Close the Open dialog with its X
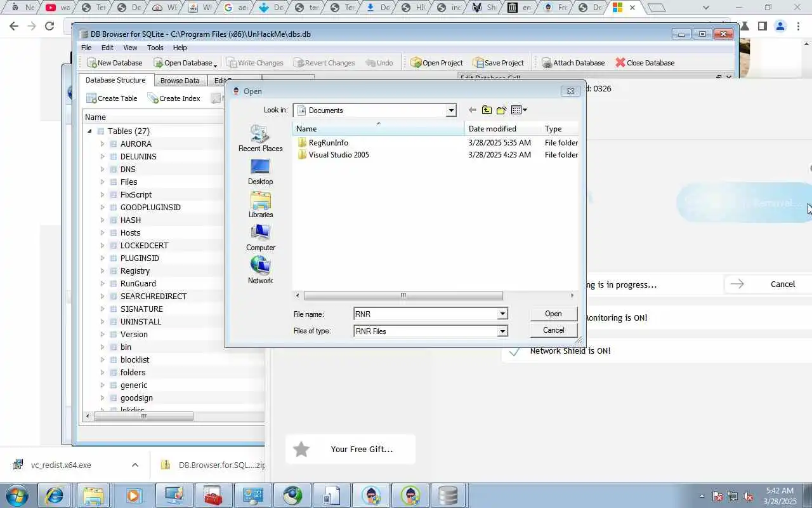The width and height of the screenshot is (812, 508). pos(570,91)
